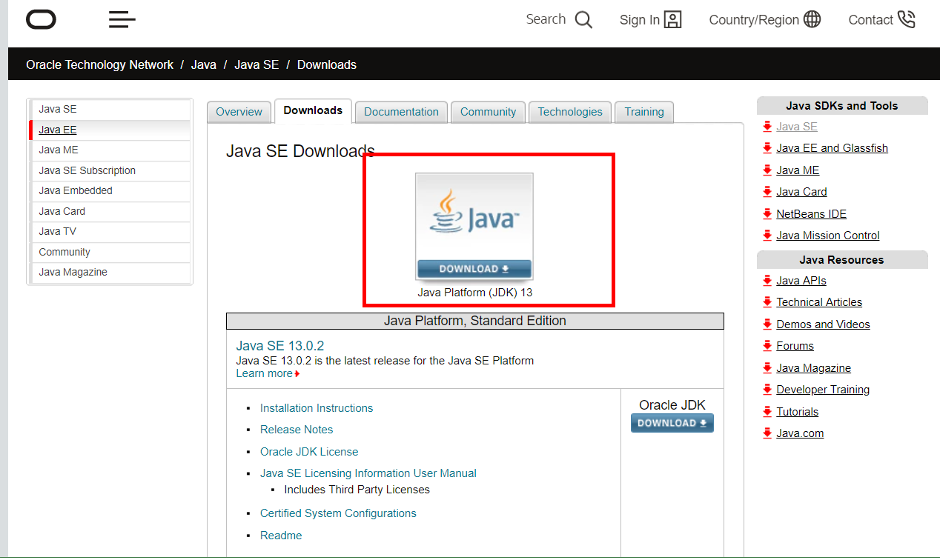Screen dimensions: 940x560
Task: Open Country/Region globe icon
Action: pos(812,20)
